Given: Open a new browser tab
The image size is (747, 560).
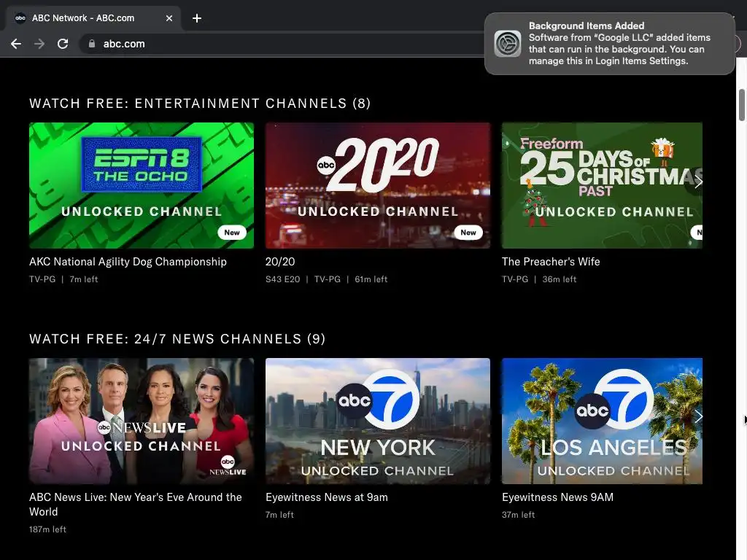Looking at the screenshot, I should click(197, 18).
